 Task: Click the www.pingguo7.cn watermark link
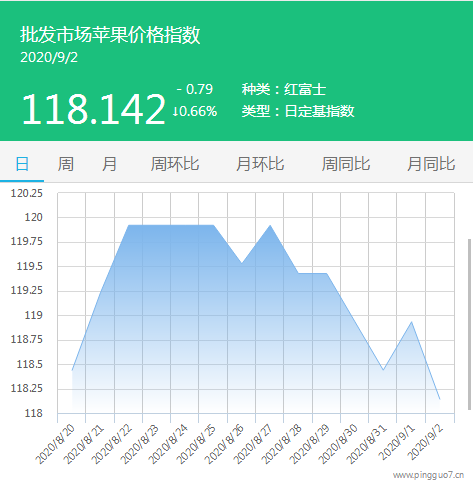pyautogui.click(x=428, y=475)
